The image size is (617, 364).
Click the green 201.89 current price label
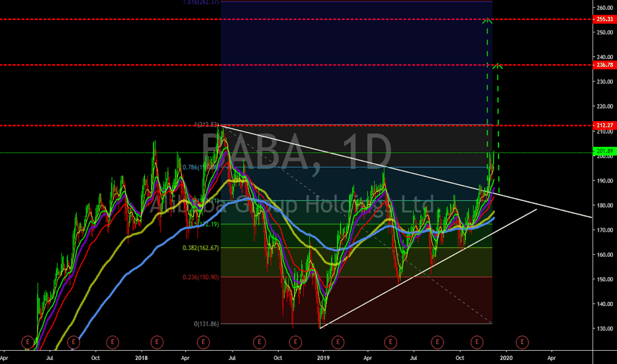pos(604,151)
